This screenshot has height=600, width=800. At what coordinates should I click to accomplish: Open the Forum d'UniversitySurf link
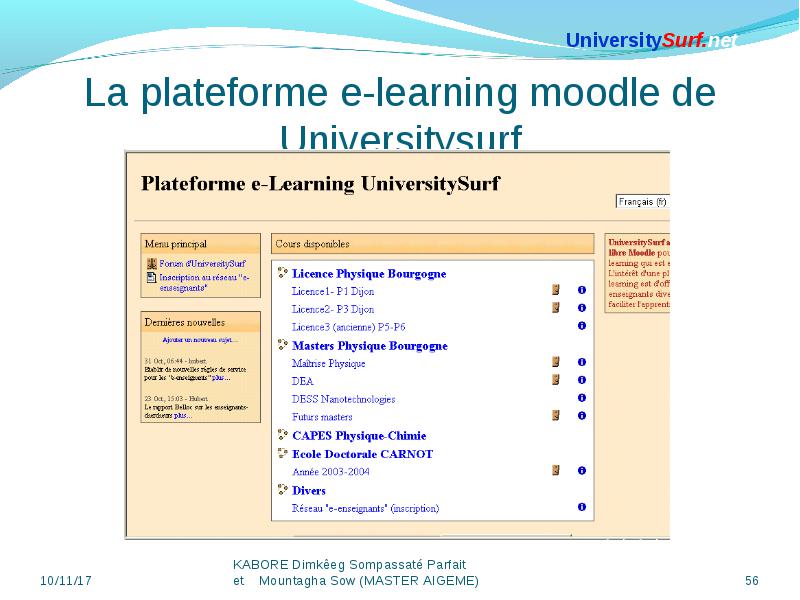click(202, 264)
